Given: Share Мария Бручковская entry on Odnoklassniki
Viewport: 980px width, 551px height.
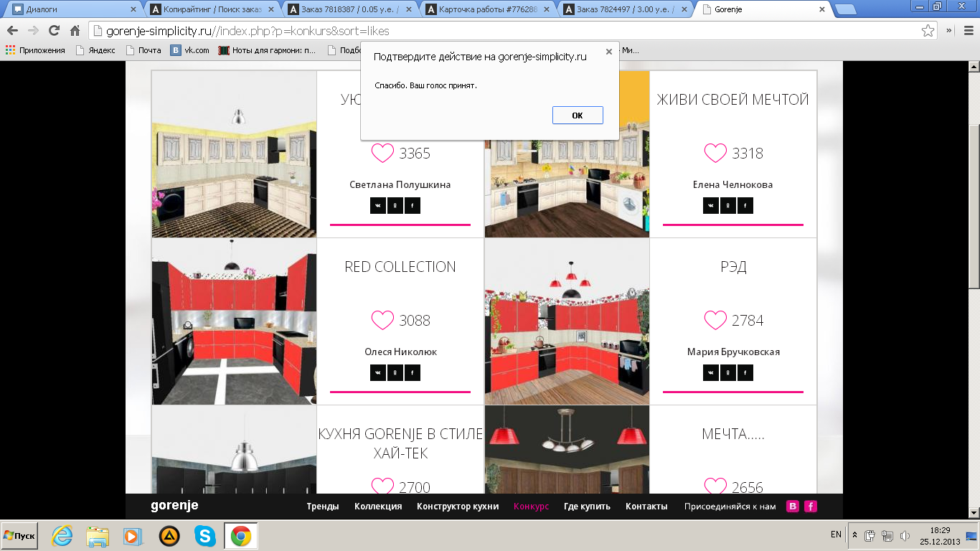Looking at the screenshot, I should coord(728,373).
